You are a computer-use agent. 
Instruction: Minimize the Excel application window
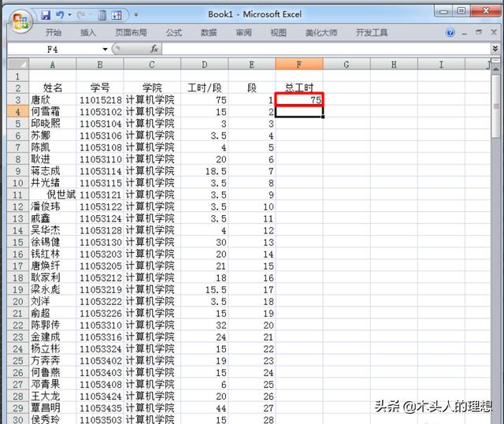pos(443,11)
